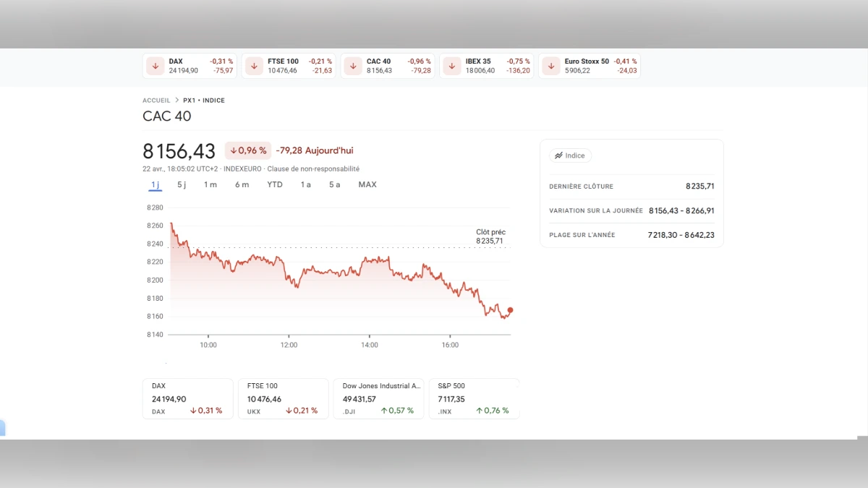Open the FTSE 100 card at the bottom
This screenshot has width=868, height=488.
[283, 398]
